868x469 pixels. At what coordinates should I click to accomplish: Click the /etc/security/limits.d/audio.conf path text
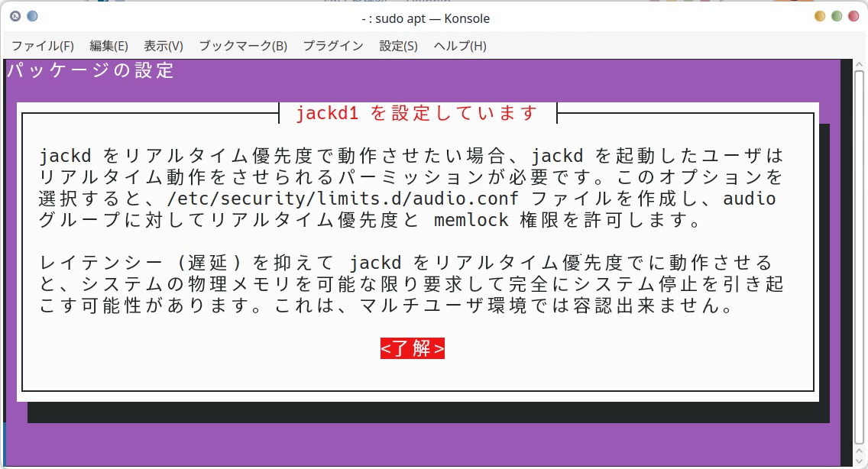[342, 199]
